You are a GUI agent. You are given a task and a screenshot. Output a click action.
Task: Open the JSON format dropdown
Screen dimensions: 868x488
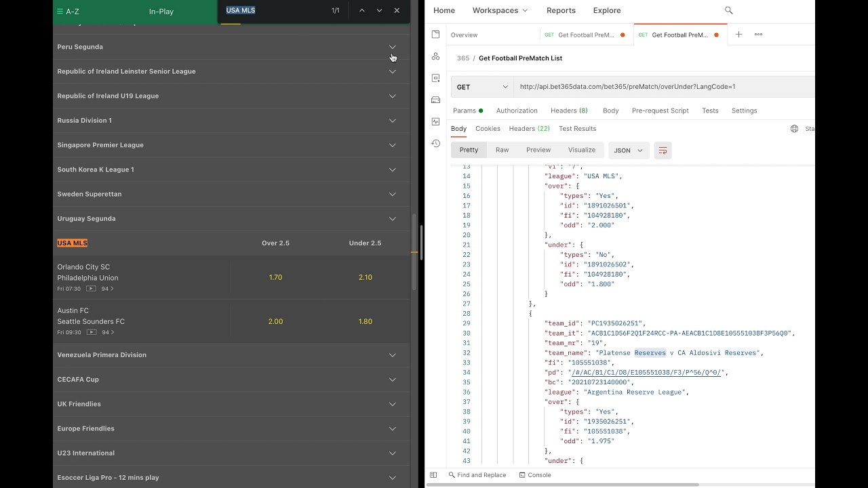pos(629,150)
